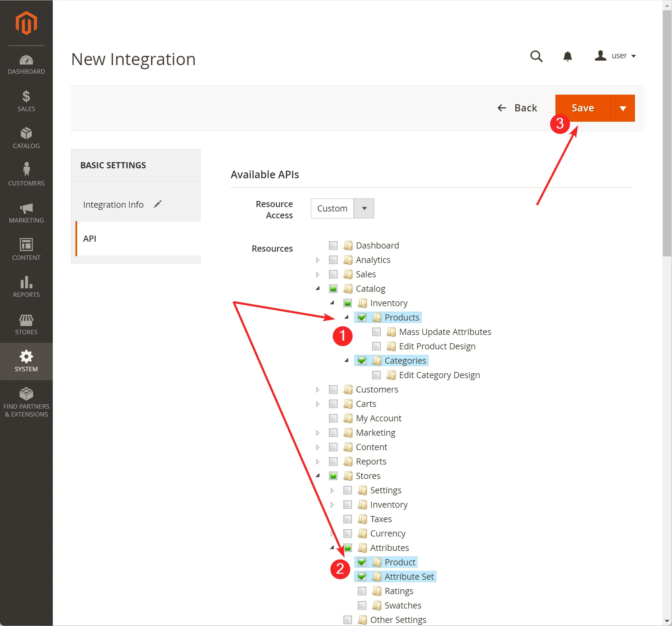Click the search magnifier icon
Screen dimensions: 672x626
pyautogui.click(x=536, y=56)
